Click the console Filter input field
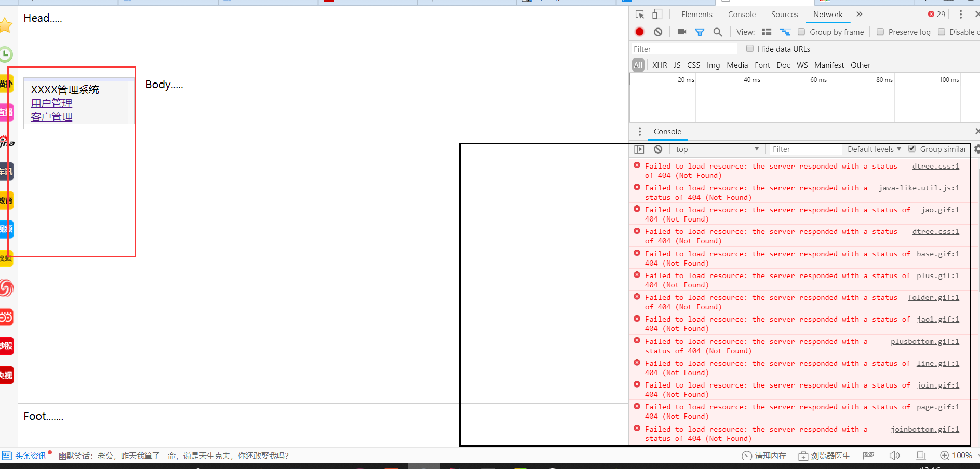The height and width of the screenshot is (469, 980). pyautogui.click(x=805, y=149)
